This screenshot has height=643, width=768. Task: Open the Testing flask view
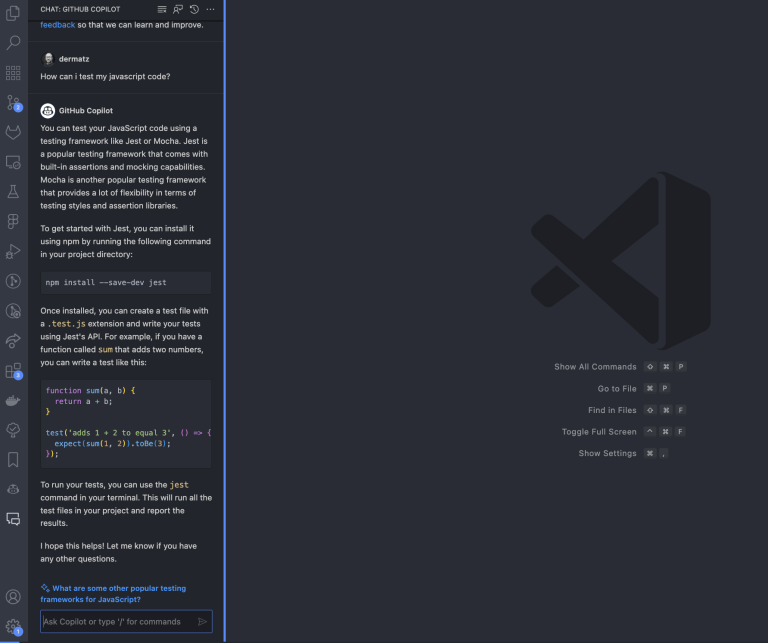13,191
